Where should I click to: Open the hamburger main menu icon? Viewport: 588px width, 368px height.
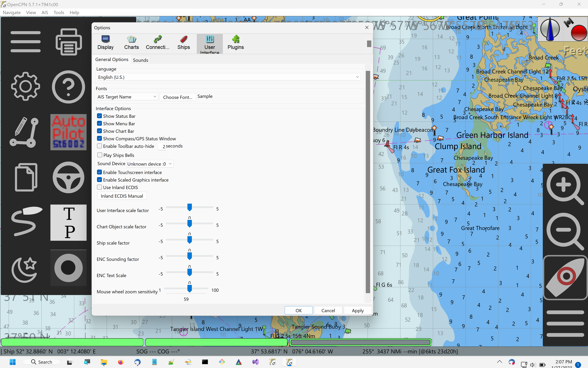[x=26, y=42]
